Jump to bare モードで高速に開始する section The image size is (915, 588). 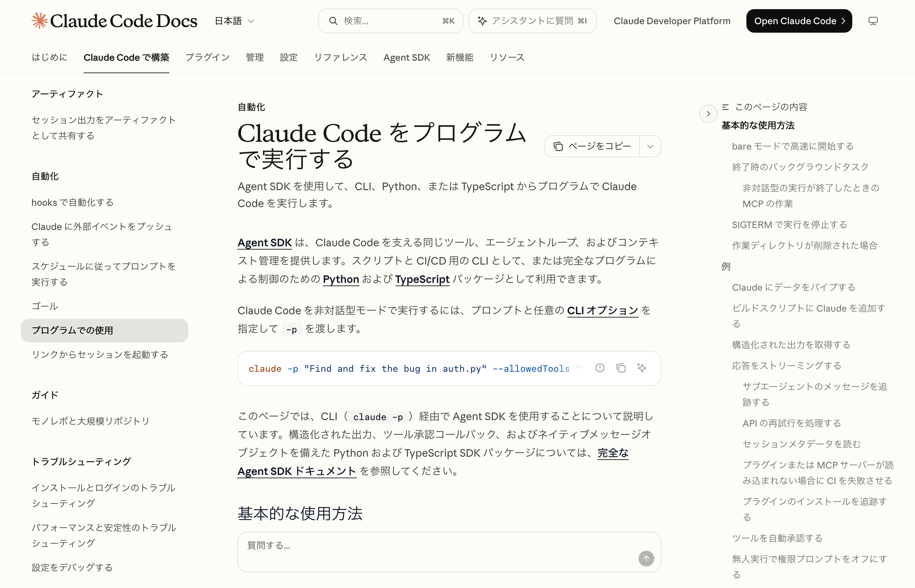792,146
